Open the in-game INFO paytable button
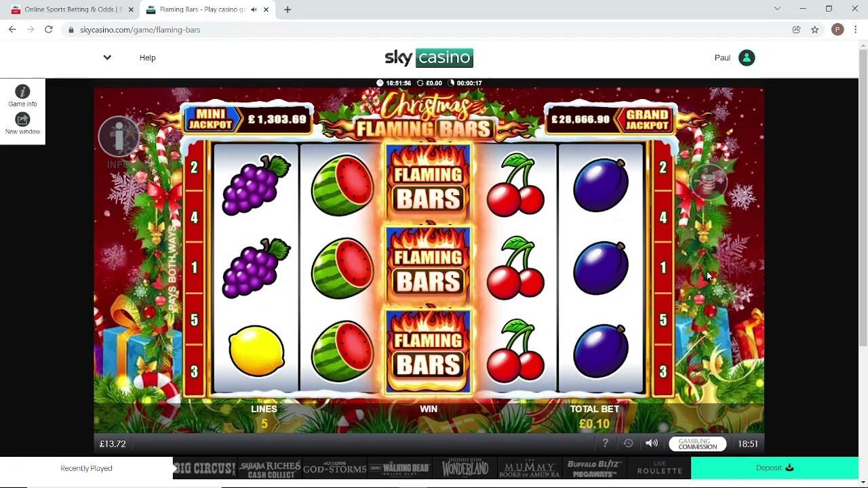The width and height of the screenshot is (868, 488). 119,138
